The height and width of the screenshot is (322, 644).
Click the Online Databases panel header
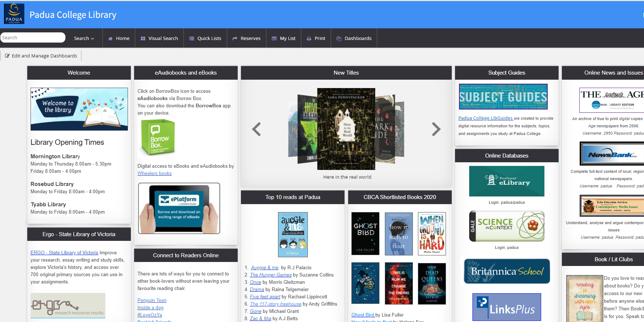point(507,156)
